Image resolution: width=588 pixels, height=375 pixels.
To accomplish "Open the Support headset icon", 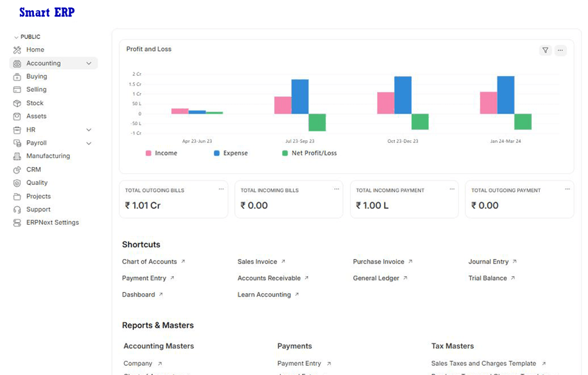I will (17, 210).
